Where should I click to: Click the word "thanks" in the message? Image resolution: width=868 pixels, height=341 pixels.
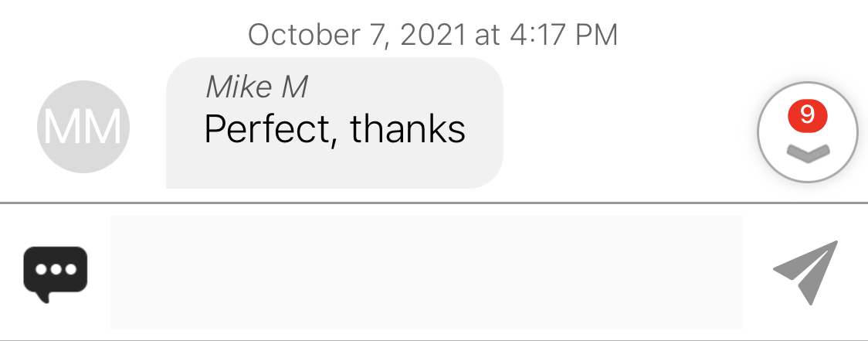(x=408, y=129)
